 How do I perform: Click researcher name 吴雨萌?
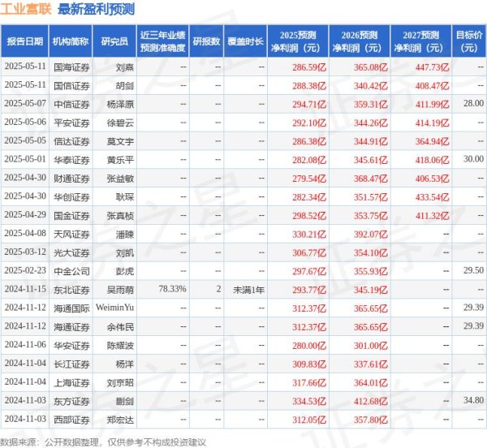pos(120,290)
